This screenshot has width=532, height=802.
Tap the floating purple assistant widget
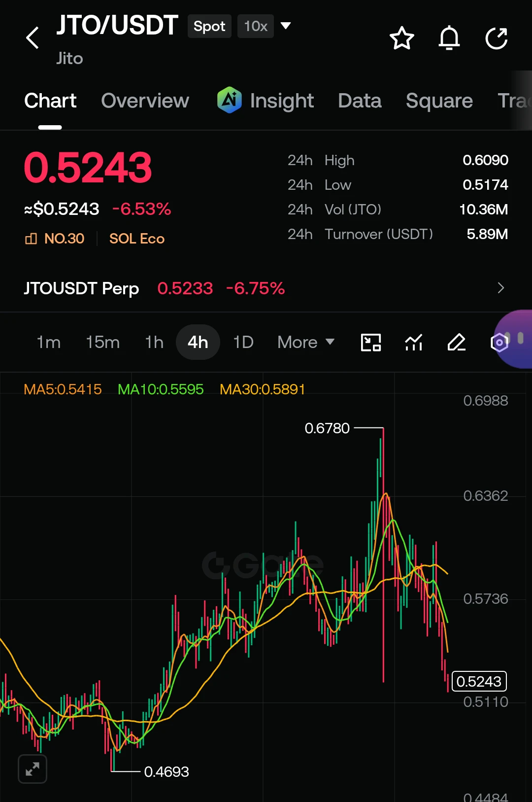514,339
